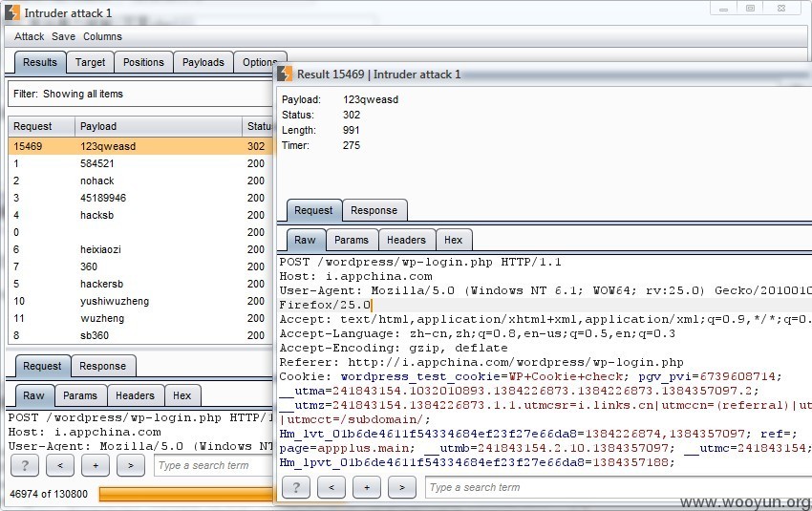The width and height of the screenshot is (812, 511).
Task: Select row with payload nohack
Action: 140,181
